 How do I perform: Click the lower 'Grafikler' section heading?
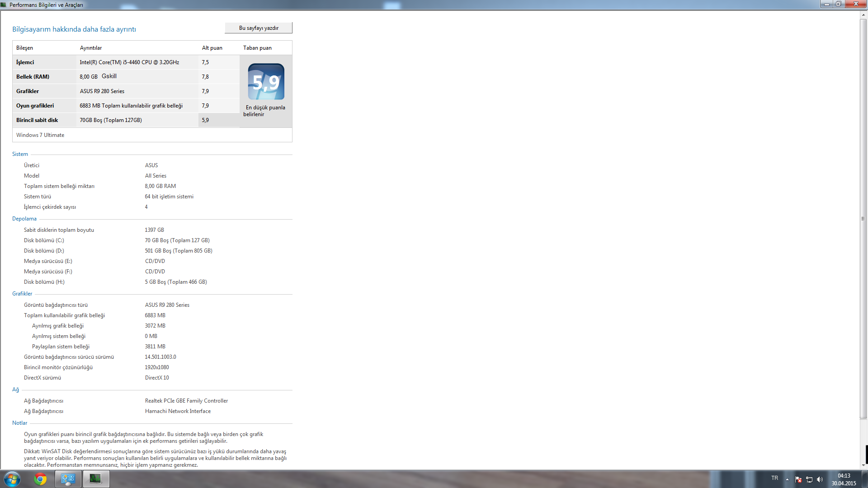[x=22, y=294]
